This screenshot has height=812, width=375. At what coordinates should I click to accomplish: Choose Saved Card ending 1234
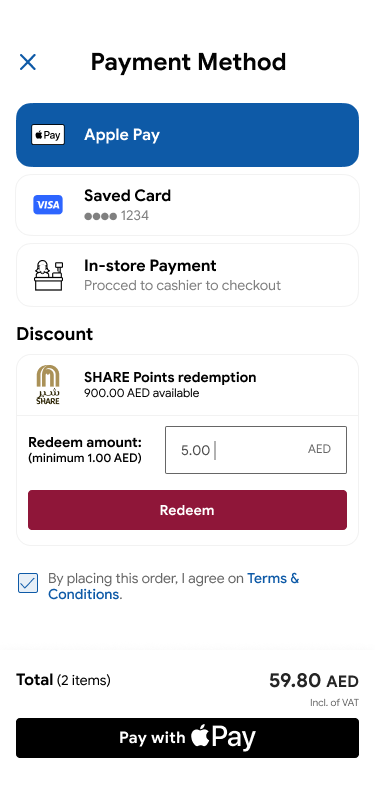188,205
